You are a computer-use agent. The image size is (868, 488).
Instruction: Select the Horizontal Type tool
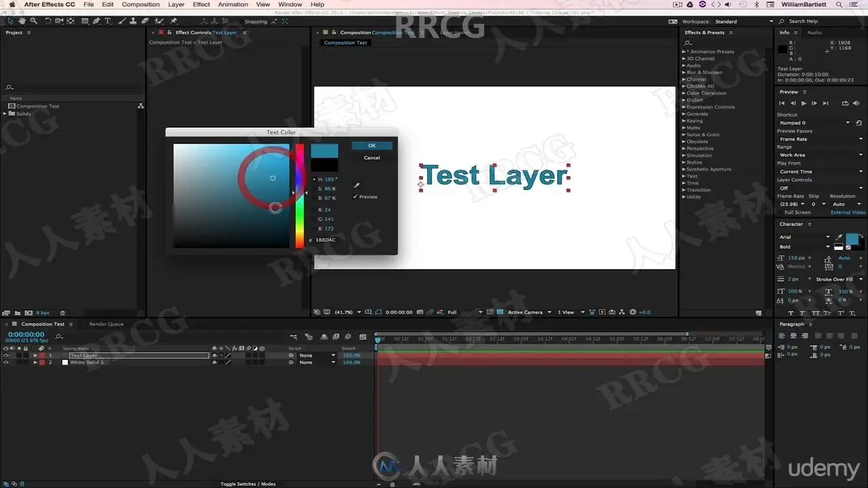107,21
